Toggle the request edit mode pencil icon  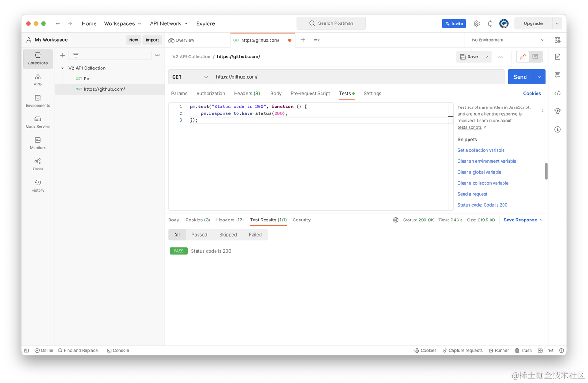click(x=522, y=56)
